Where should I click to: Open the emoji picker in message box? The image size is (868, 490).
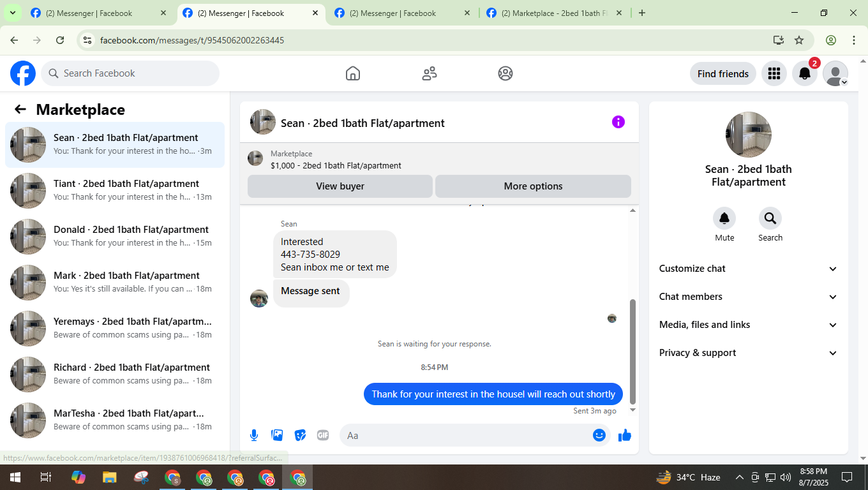pos(599,435)
